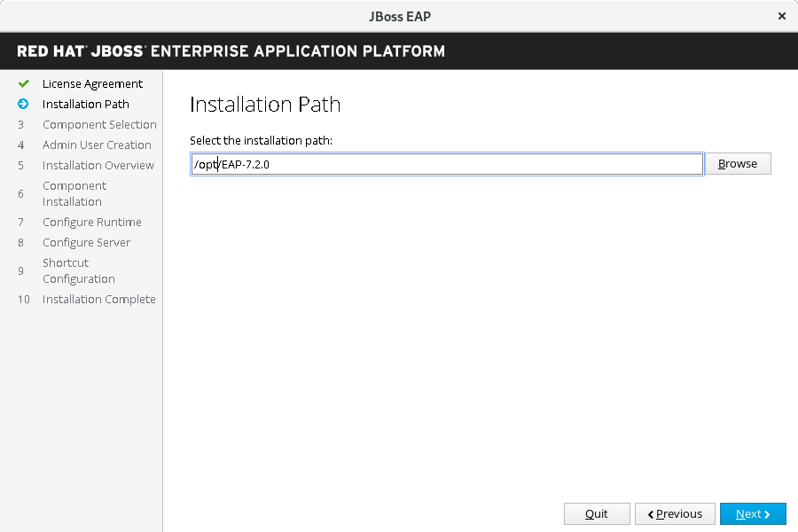Click the blue arrow icon beside Installation Path
Screen dimensions: 798x532
pyautogui.click(x=24, y=105)
